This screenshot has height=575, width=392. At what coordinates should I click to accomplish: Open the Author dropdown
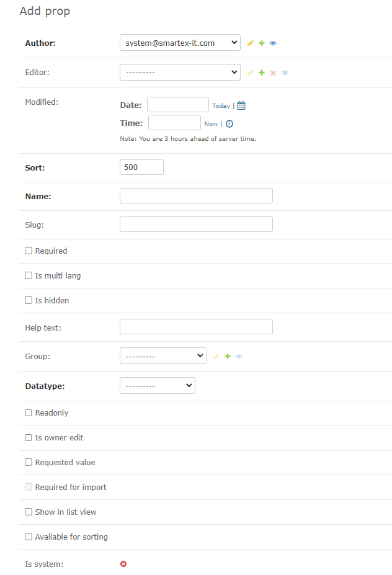tap(180, 43)
